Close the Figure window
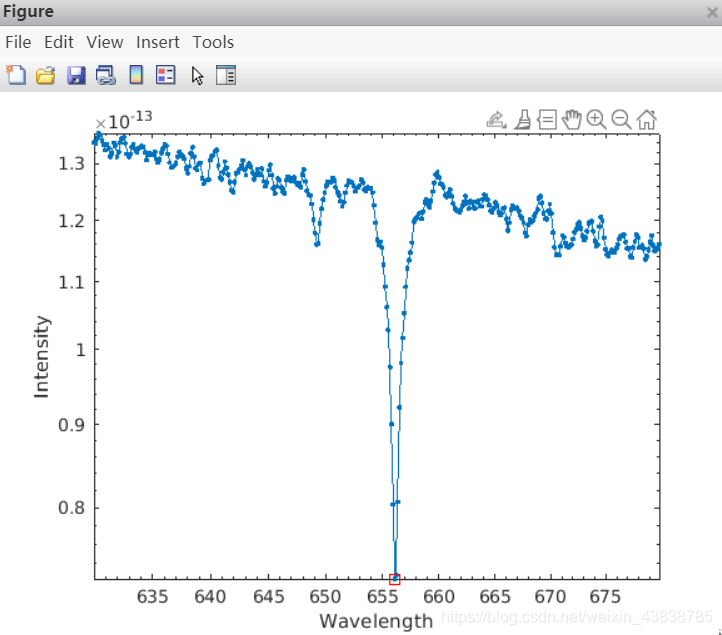The image size is (722, 635). (712, 12)
